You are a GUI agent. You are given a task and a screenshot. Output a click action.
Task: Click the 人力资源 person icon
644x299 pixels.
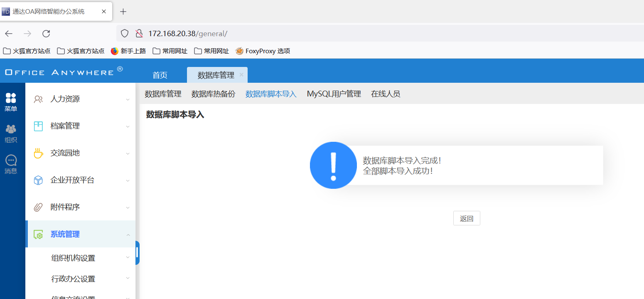[x=38, y=99]
